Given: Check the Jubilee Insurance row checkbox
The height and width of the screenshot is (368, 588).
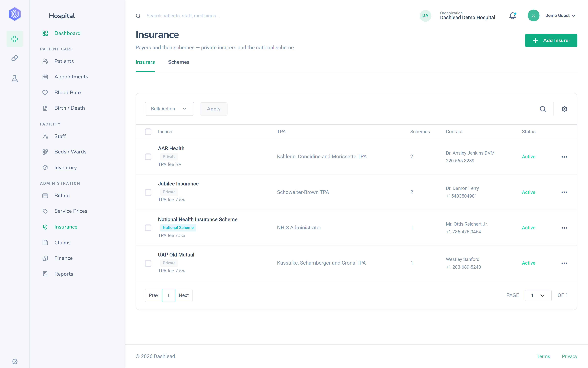Looking at the screenshot, I should click(x=148, y=192).
